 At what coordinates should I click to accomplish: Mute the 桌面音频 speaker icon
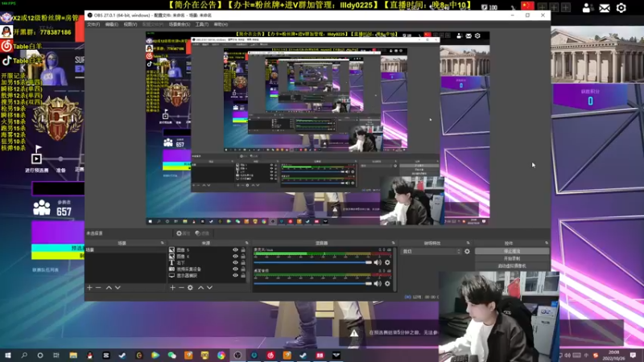coord(378,284)
